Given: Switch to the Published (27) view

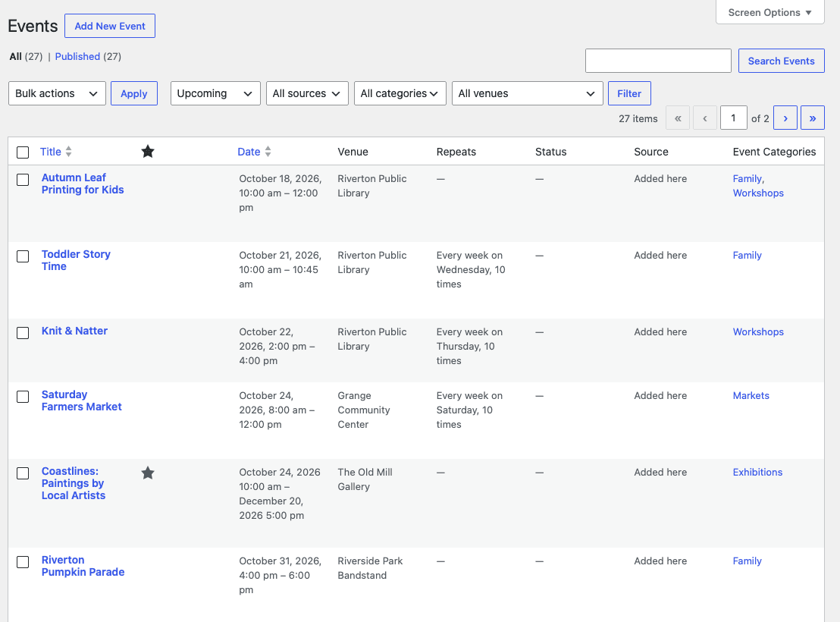Looking at the screenshot, I should point(88,56).
